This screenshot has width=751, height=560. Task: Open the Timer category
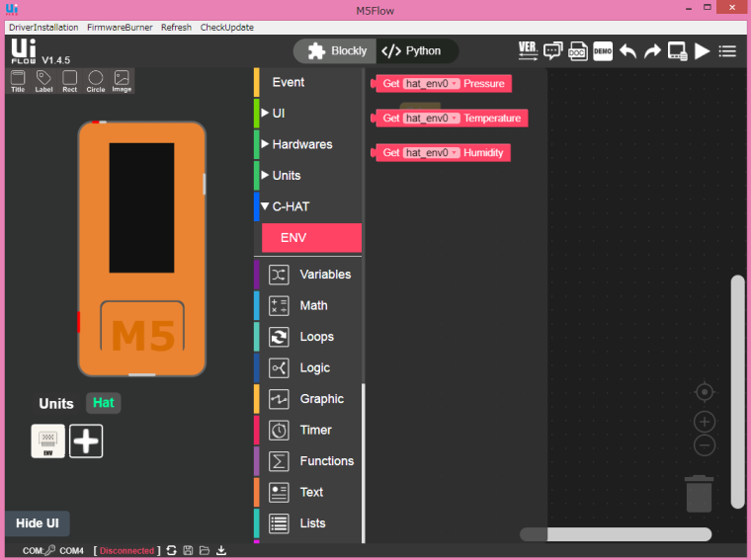[x=307, y=430]
